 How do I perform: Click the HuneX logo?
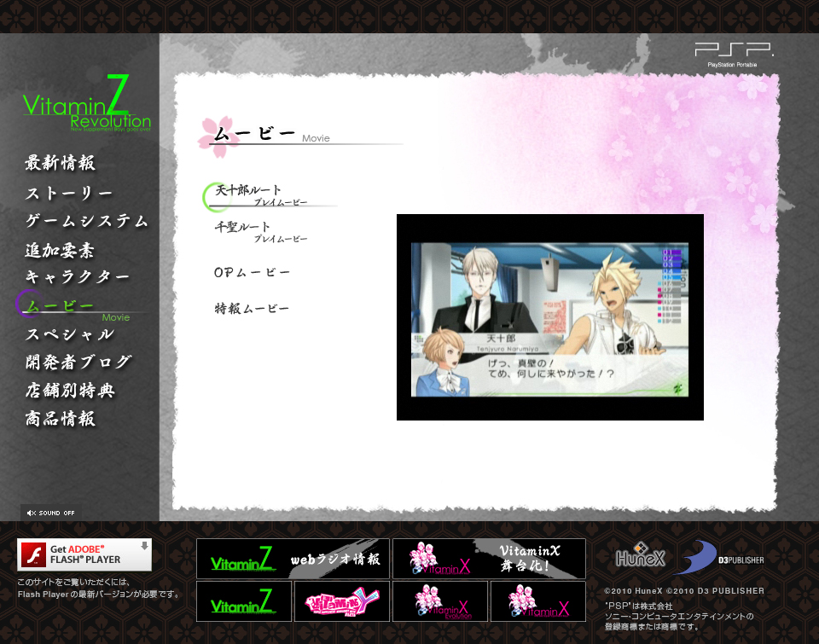(x=641, y=556)
